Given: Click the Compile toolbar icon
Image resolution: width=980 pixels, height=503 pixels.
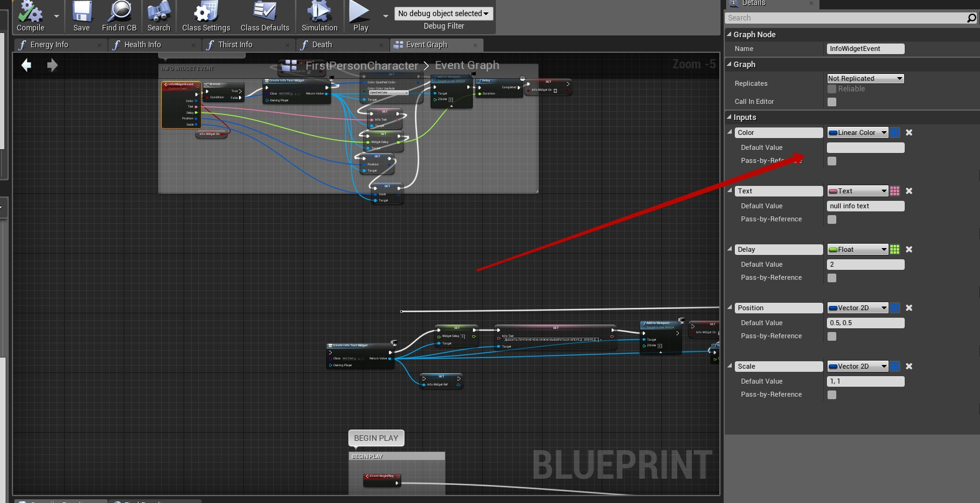Looking at the screenshot, I should (30, 16).
